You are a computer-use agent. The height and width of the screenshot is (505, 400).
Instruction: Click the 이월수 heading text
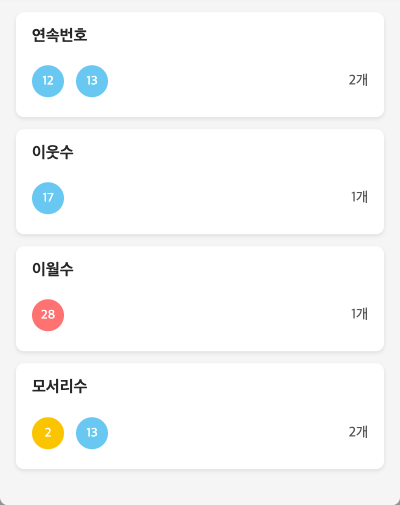(x=53, y=269)
